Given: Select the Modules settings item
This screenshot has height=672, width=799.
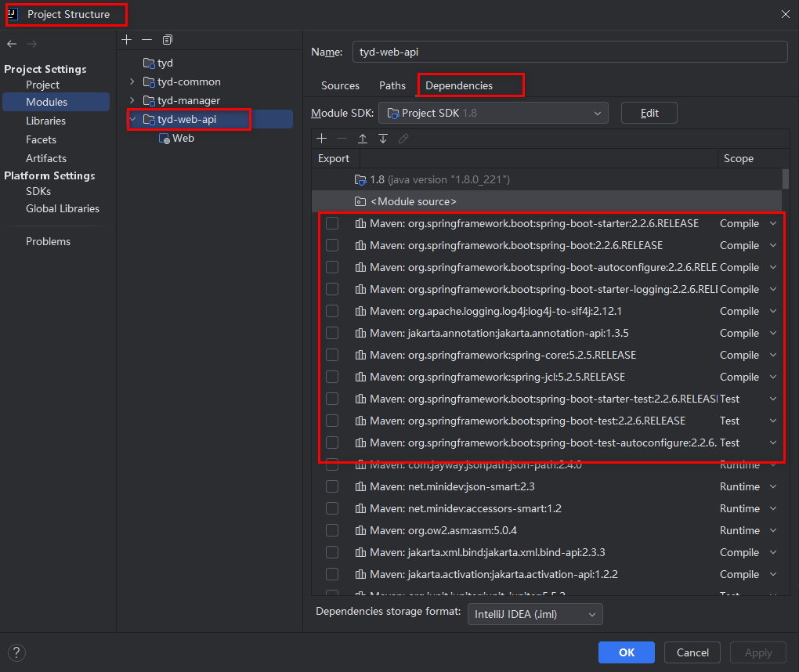Looking at the screenshot, I should [x=56, y=102].
